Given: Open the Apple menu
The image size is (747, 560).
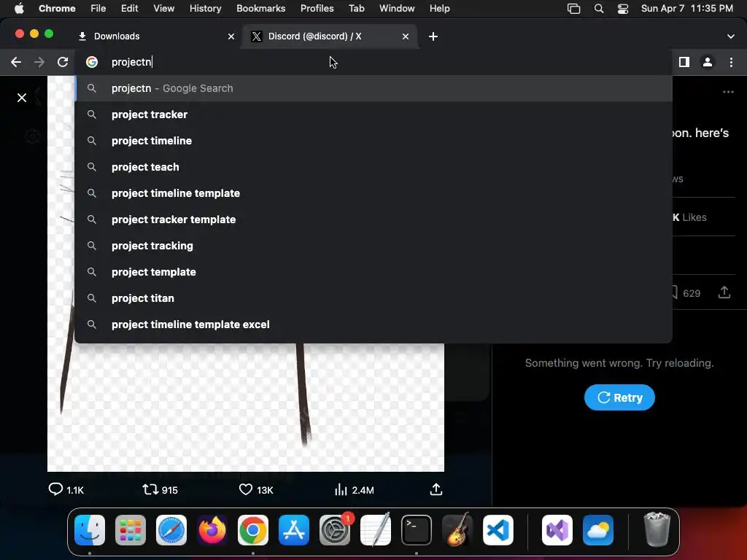Looking at the screenshot, I should (19, 8).
